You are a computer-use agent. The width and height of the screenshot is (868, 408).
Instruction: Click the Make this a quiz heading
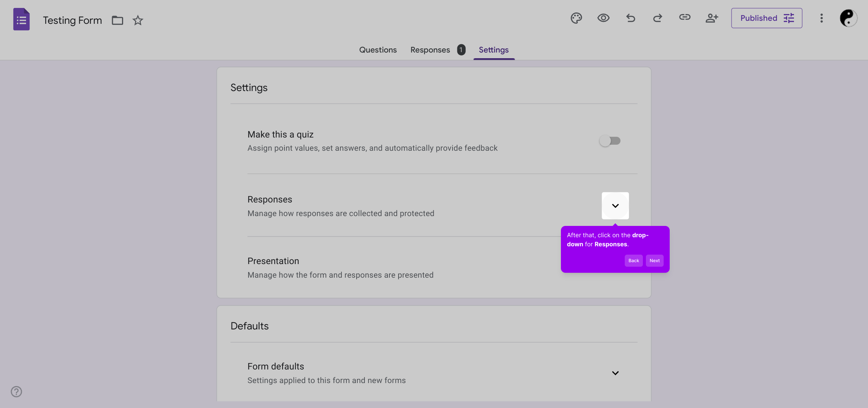point(280,134)
